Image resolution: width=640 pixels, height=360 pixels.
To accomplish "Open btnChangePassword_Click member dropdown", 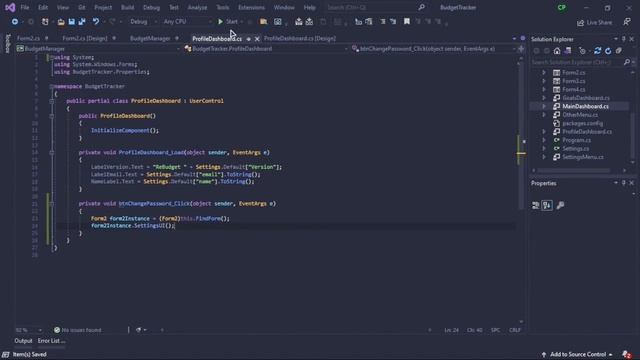I will point(433,49).
